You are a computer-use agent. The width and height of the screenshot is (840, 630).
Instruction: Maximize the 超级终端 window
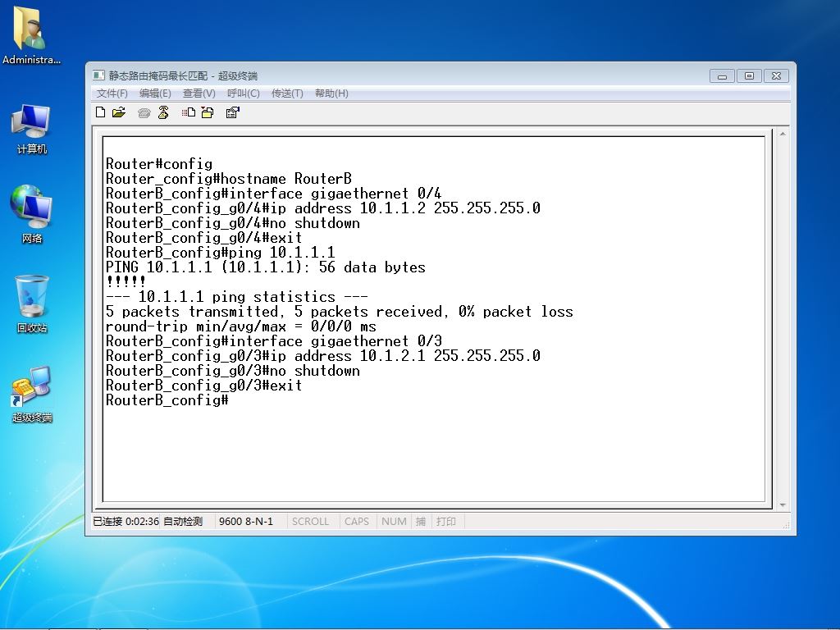[x=749, y=76]
